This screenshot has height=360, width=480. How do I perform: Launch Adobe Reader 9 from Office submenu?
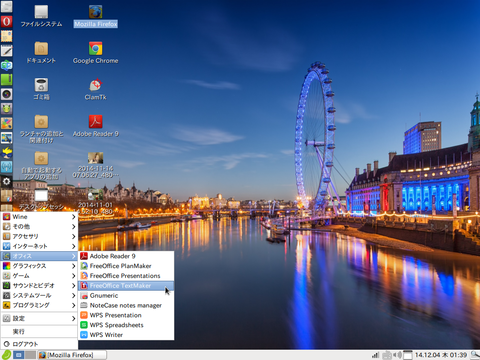126,256
